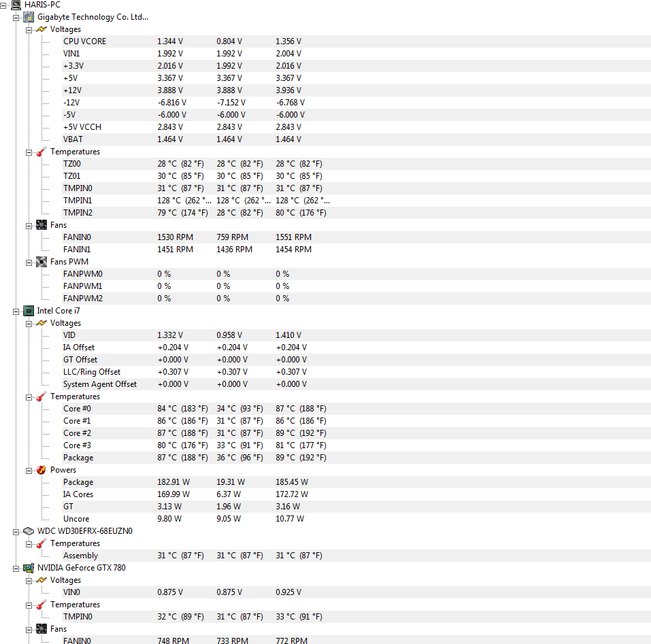651x644 pixels.
Task: Click the NVIDIA Fans icon
Action: click(41, 629)
